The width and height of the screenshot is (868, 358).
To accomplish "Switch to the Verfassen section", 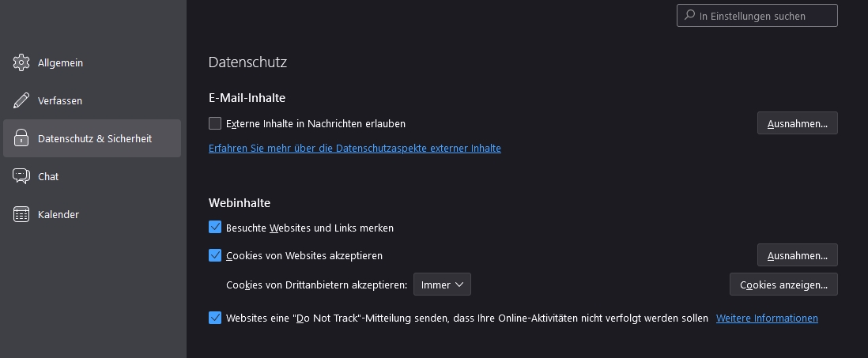I will pos(60,100).
